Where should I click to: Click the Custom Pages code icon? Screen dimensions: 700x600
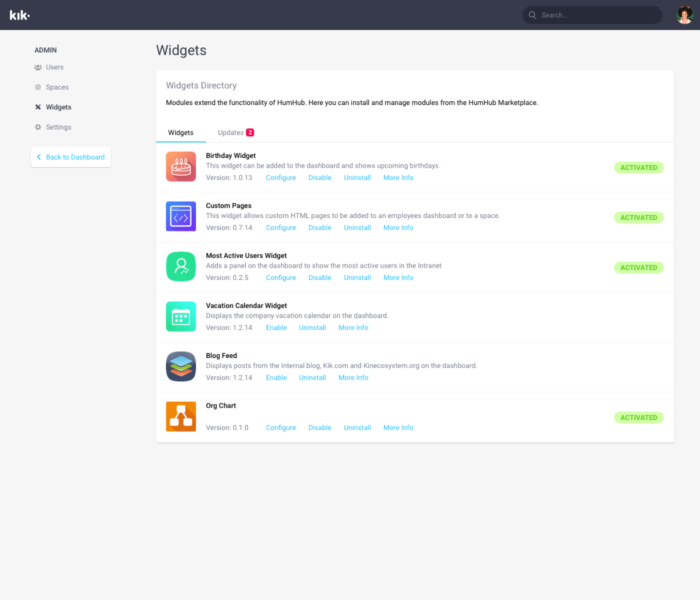click(181, 216)
